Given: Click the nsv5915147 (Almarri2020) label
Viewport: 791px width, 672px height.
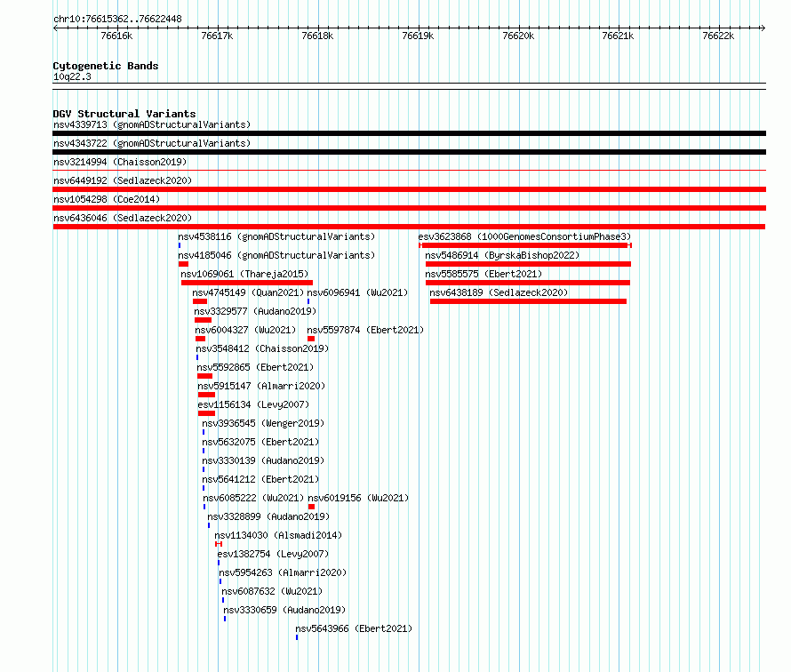Looking at the screenshot, I should coord(261,386).
